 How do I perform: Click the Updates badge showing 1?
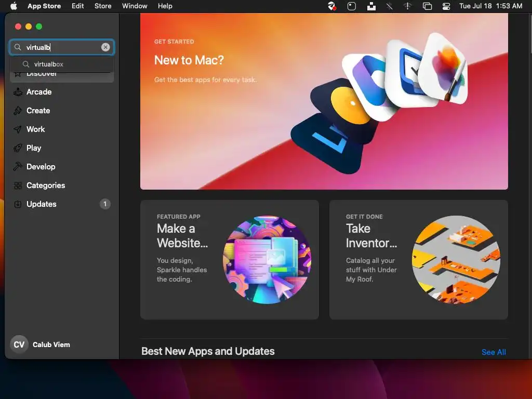tap(105, 204)
